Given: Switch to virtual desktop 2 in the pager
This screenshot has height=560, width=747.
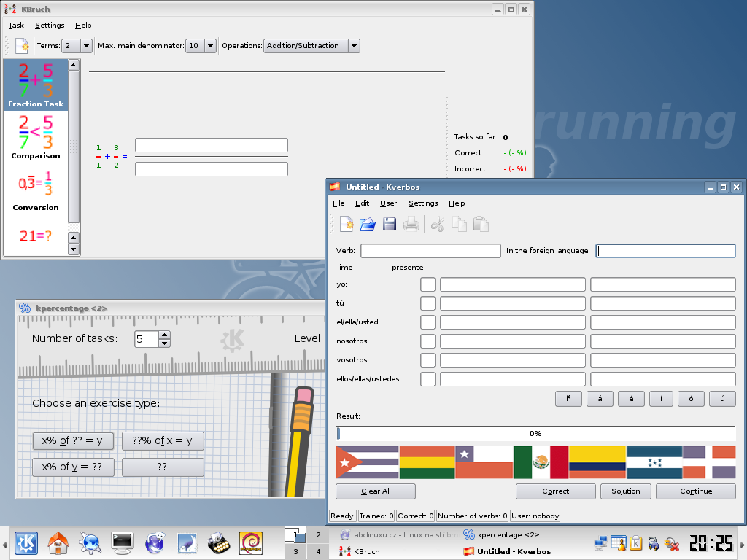Looking at the screenshot, I should coord(318,535).
